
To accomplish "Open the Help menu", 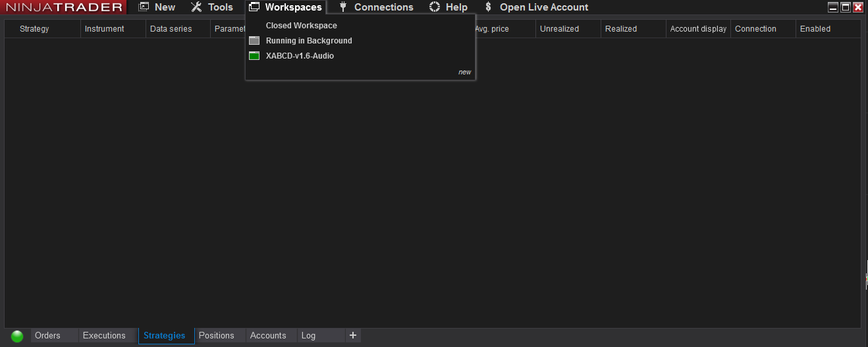I will (448, 7).
